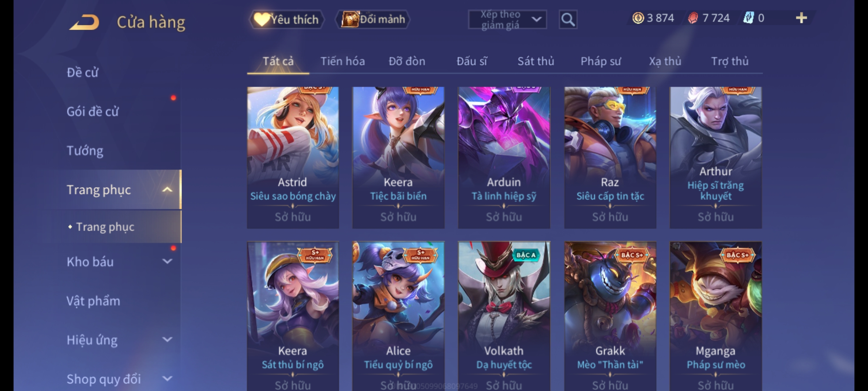Switch to the Sát thủ tab
The image size is (868, 391).
coord(536,61)
